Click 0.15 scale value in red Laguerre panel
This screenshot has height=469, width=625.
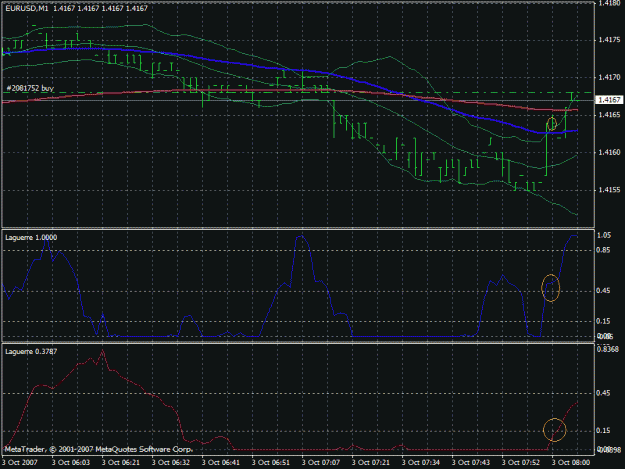[x=604, y=431]
